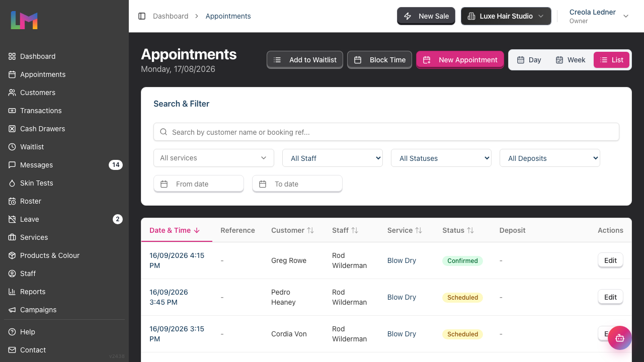
Task: Create a New Appointment
Action: 460,60
